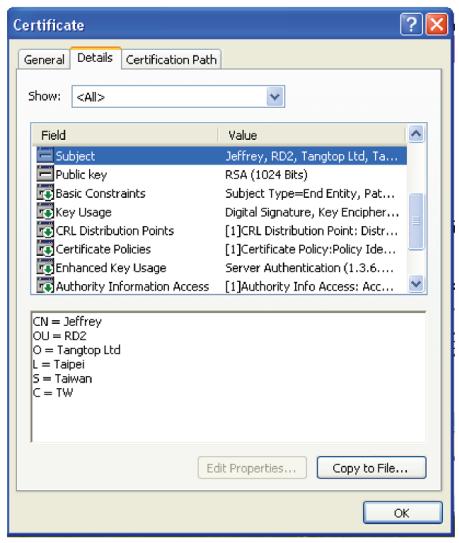Click the Basic Constraints extension icon
Image resolution: width=459 pixels, height=543 pixels.
click(45, 193)
